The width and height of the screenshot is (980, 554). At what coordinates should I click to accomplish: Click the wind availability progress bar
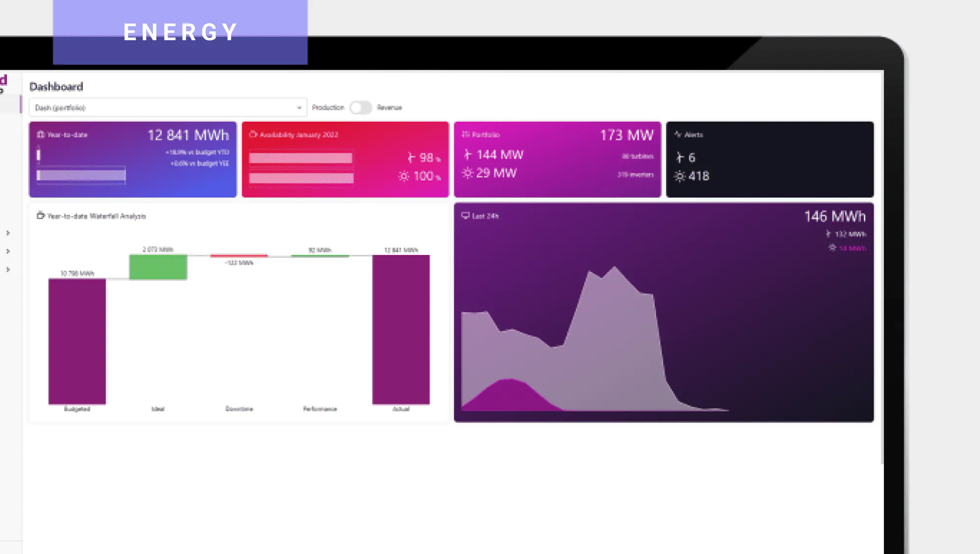tap(301, 158)
